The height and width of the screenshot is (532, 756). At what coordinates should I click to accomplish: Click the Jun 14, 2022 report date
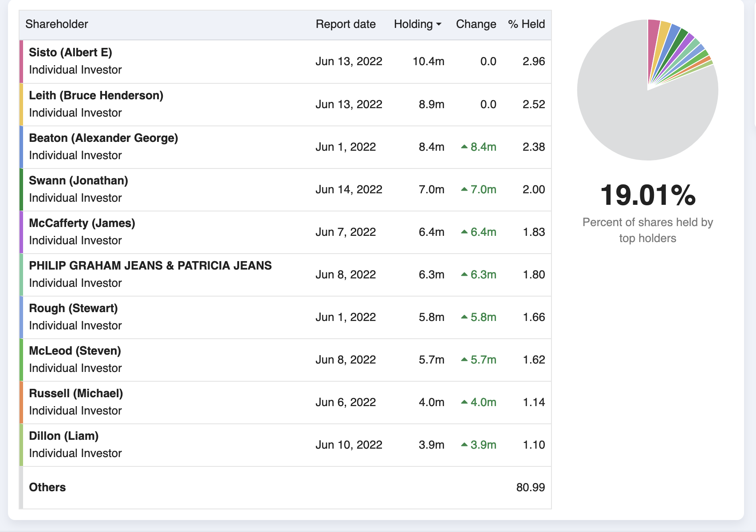pyautogui.click(x=349, y=189)
